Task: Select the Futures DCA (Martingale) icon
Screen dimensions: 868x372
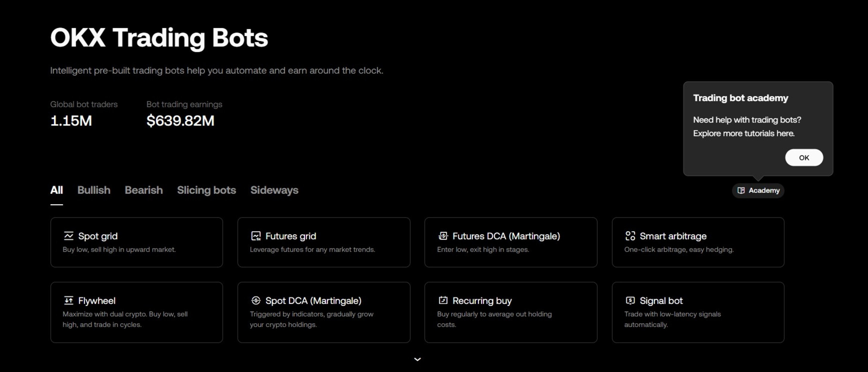Action: (x=443, y=236)
